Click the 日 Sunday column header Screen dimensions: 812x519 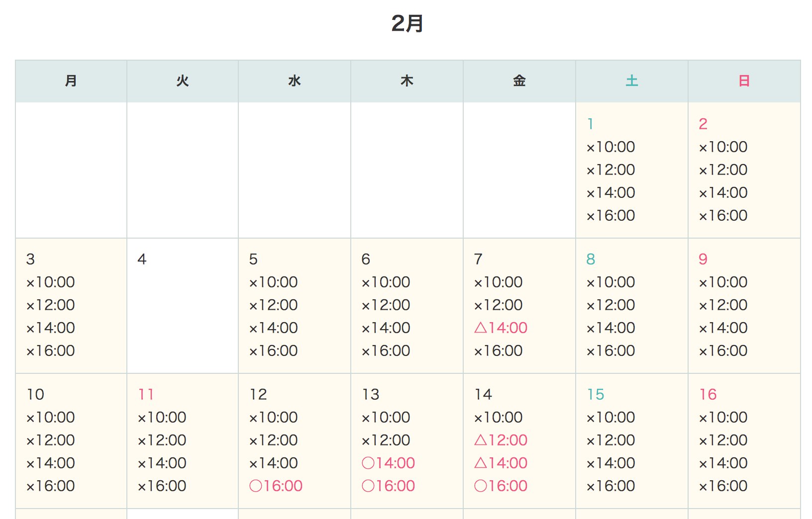click(744, 81)
